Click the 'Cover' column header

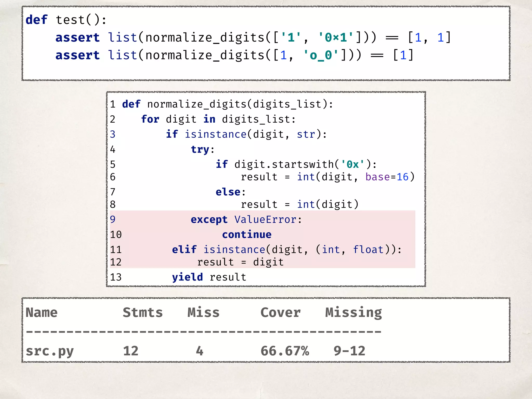281,312
